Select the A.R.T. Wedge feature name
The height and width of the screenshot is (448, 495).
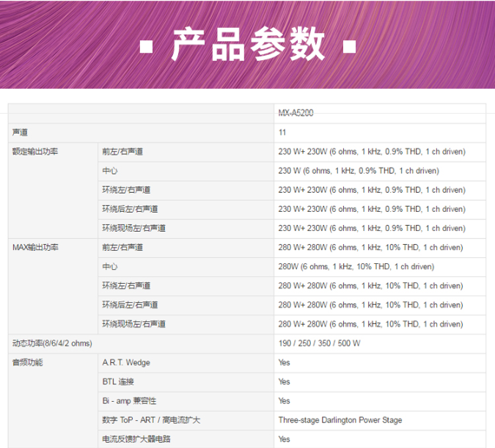[x=126, y=362]
